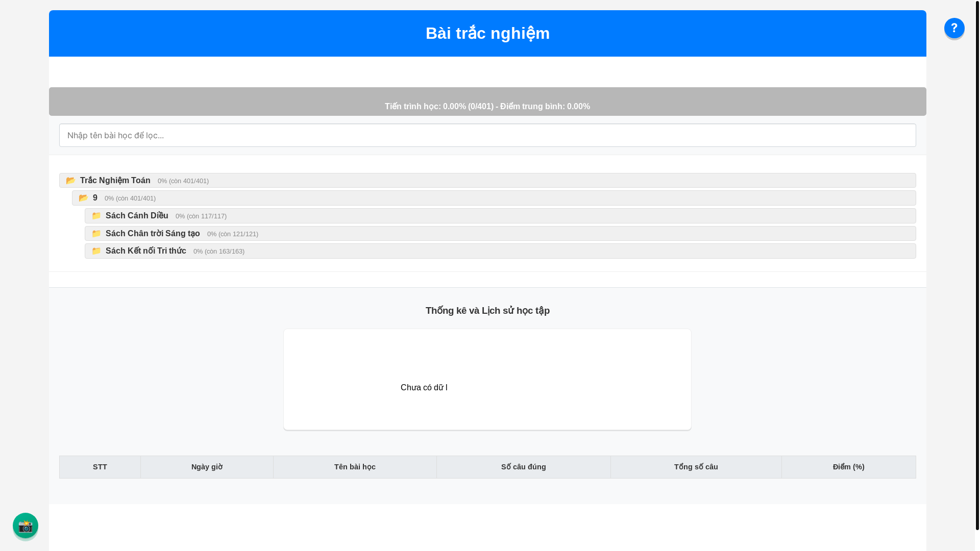Viewport: 980px width, 551px height.
Task: Collapse the Trắc Nghiệm Toán open folder icon
Action: tap(70, 181)
